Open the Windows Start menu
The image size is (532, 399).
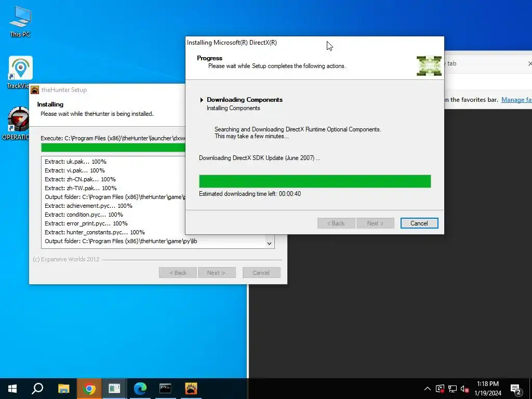[12, 389]
